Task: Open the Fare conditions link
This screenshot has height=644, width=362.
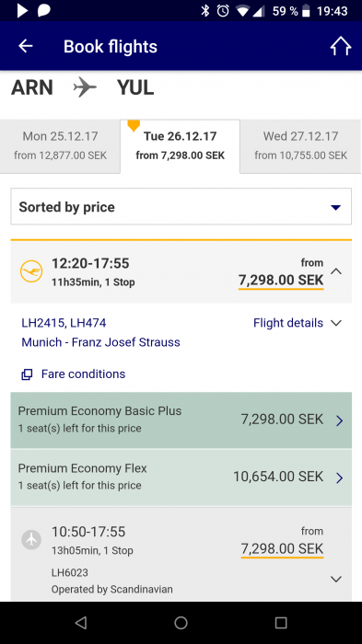Action: point(83,374)
